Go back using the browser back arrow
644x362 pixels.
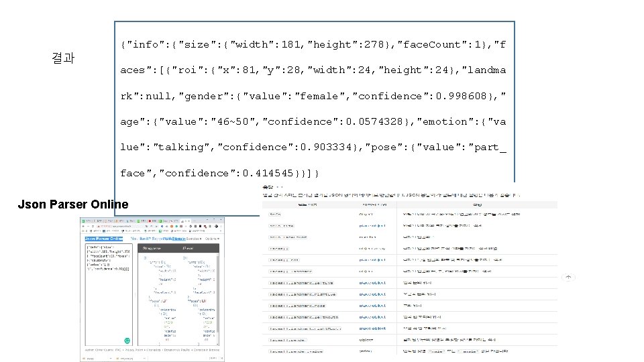pos(83,226)
